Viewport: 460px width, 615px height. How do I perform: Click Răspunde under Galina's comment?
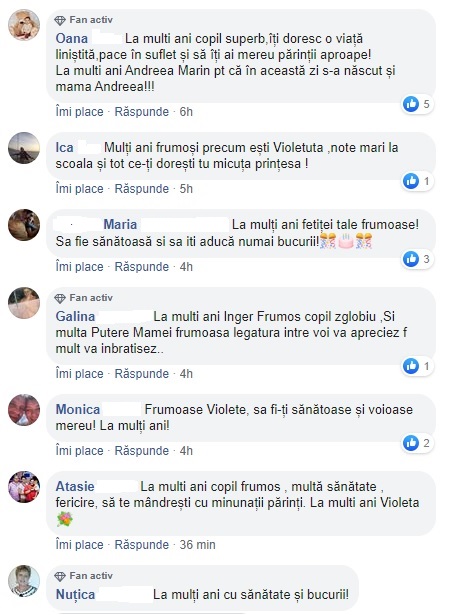point(142,374)
